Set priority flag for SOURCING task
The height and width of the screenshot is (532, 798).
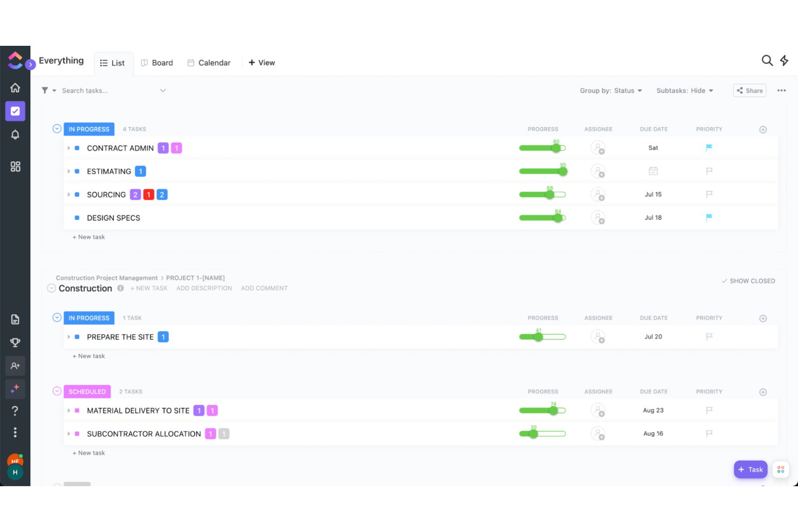tap(709, 194)
